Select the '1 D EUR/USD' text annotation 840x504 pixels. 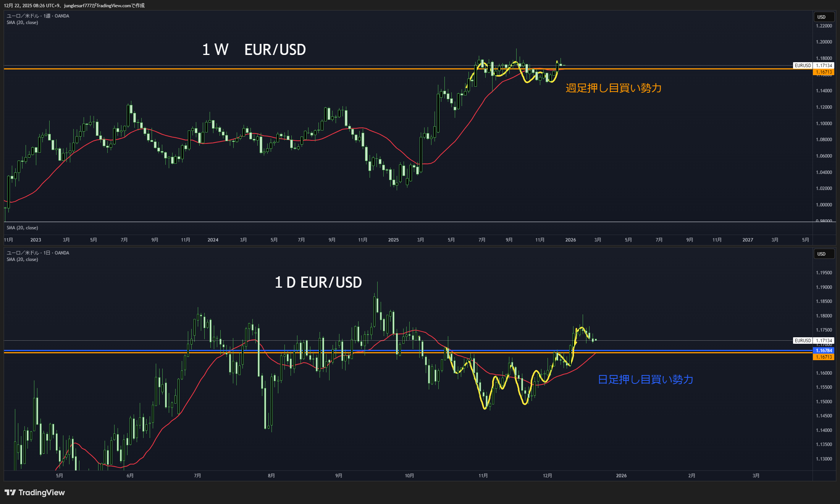[318, 282]
